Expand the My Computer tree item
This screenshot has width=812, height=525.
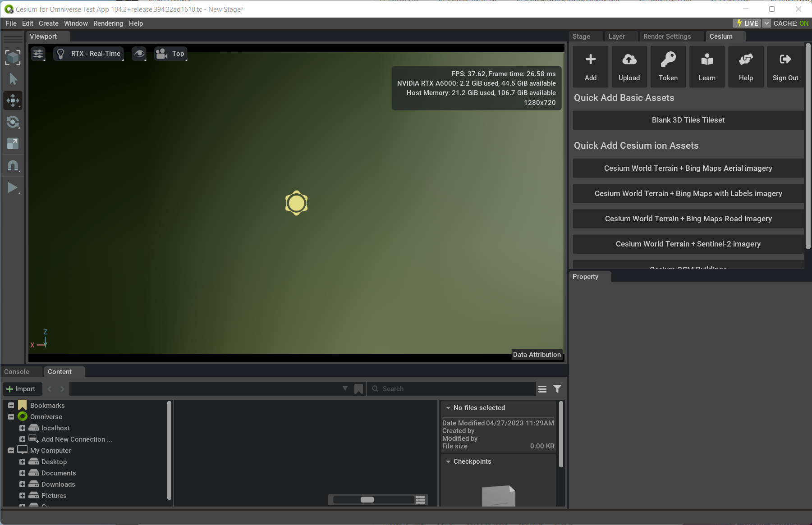click(11, 450)
